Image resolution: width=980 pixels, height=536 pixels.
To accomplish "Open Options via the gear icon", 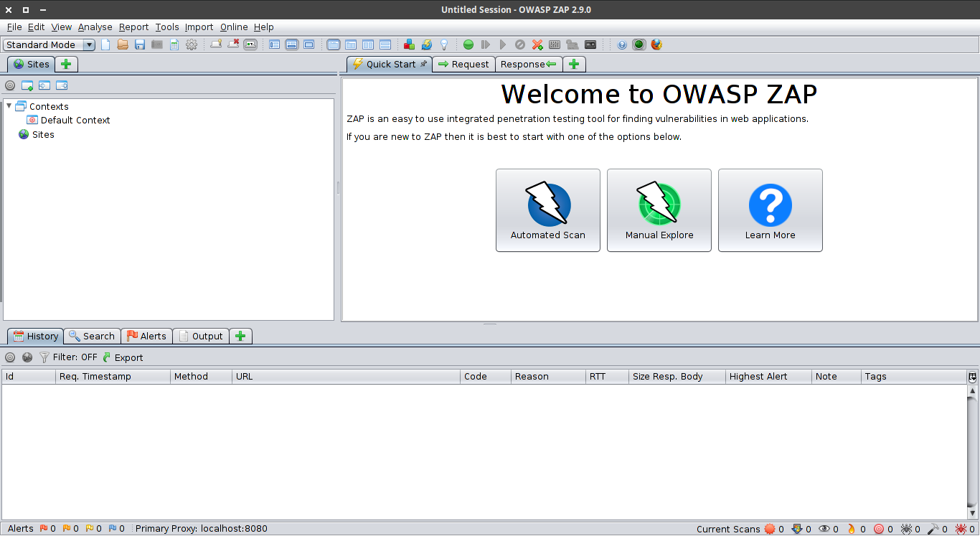I will pos(192,44).
